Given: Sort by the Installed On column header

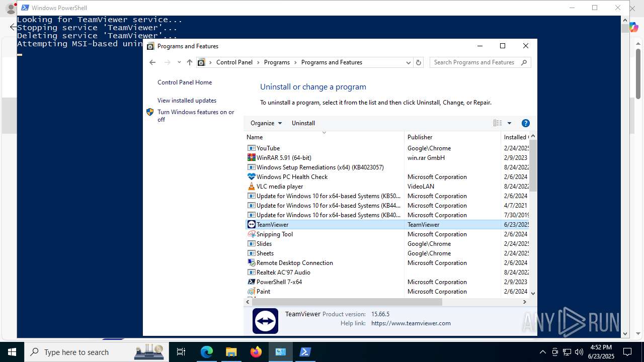Looking at the screenshot, I should click(515, 137).
